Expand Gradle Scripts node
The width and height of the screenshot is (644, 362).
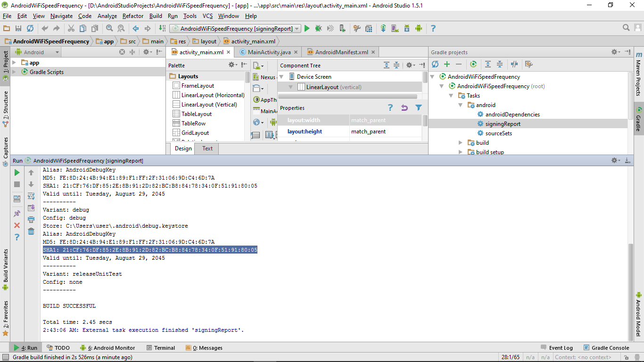pyautogui.click(x=14, y=72)
